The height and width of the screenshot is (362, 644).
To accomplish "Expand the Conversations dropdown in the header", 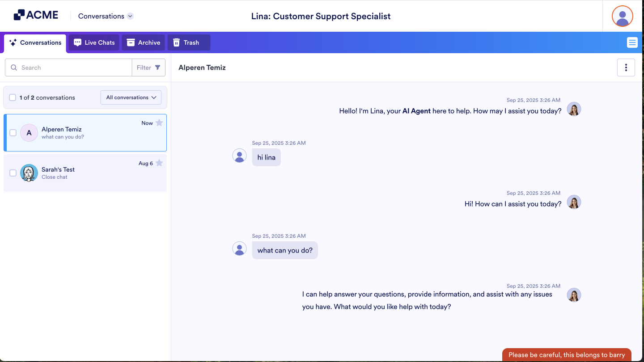I will click(x=130, y=16).
